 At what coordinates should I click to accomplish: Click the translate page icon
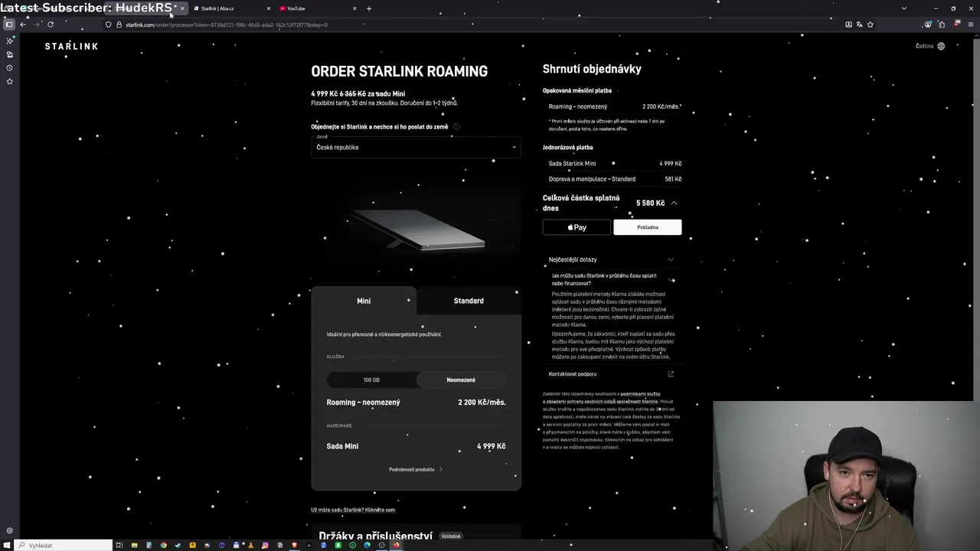[859, 24]
